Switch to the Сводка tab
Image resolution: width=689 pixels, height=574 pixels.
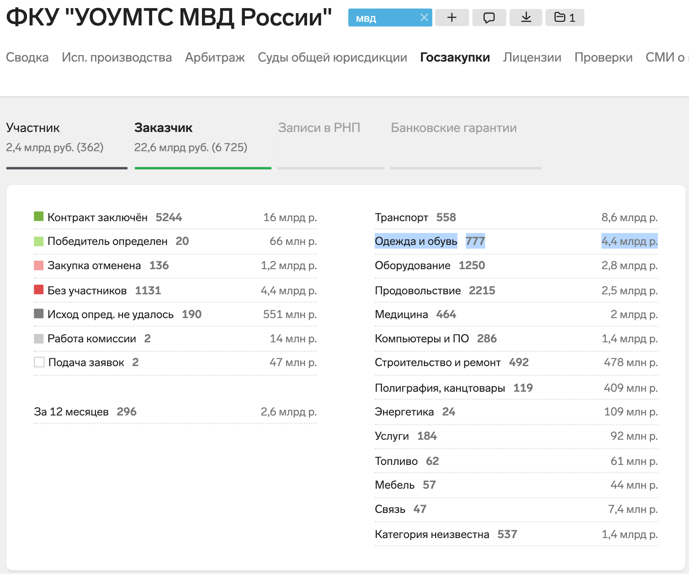coord(27,58)
